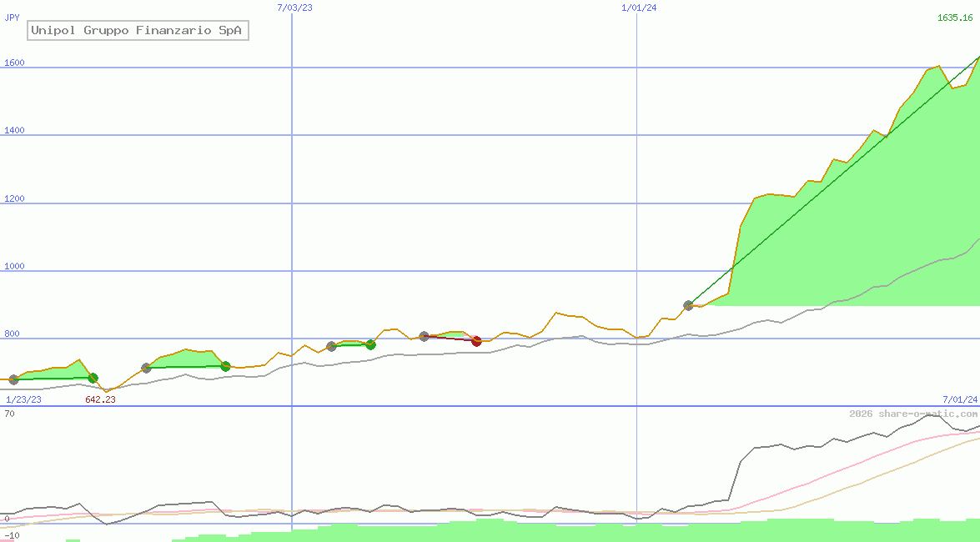The height and width of the screenshot is (542, 980).
Task: Click the Unipol Gruppo Finanzario SpA title box
Action: point(137,31)
